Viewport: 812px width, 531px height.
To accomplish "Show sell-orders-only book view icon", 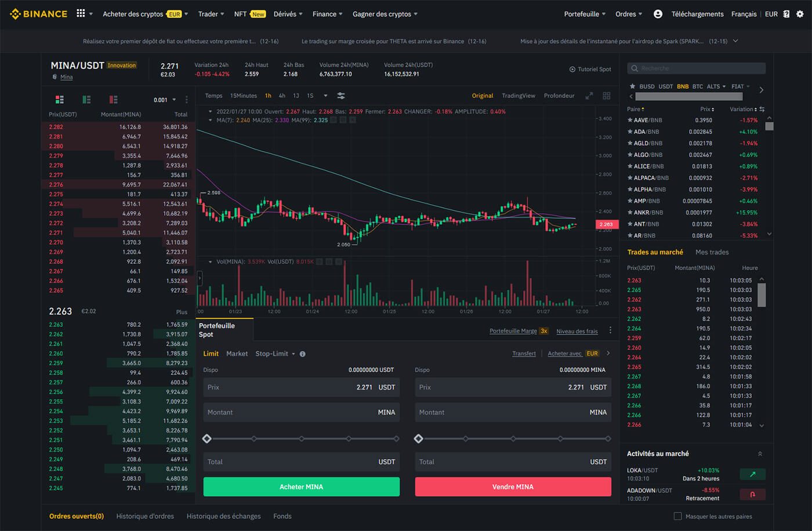I will 113,100.
